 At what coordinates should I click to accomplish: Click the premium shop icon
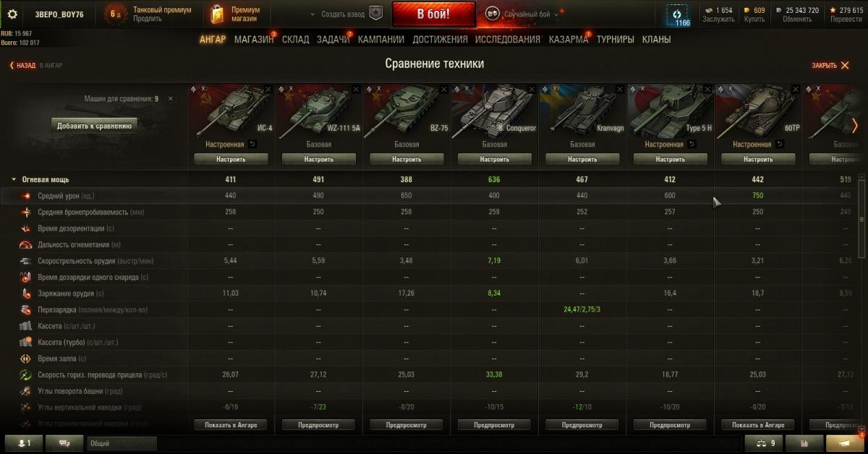(x=217, y=14)
